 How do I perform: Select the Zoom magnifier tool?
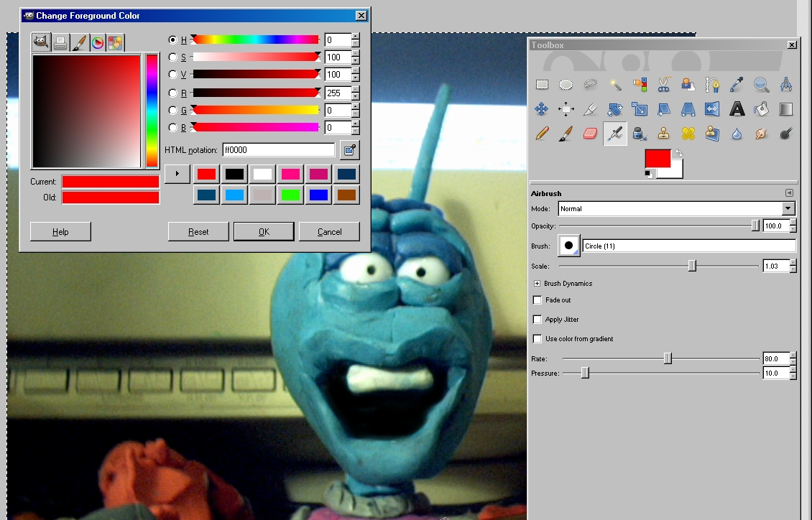click(x=761, y=85)
